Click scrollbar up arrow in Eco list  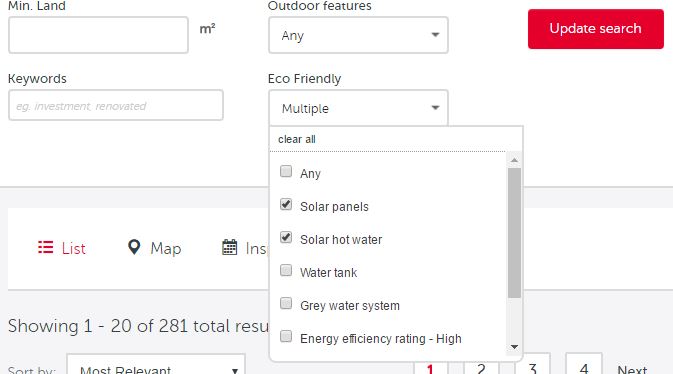coord(514,160)
